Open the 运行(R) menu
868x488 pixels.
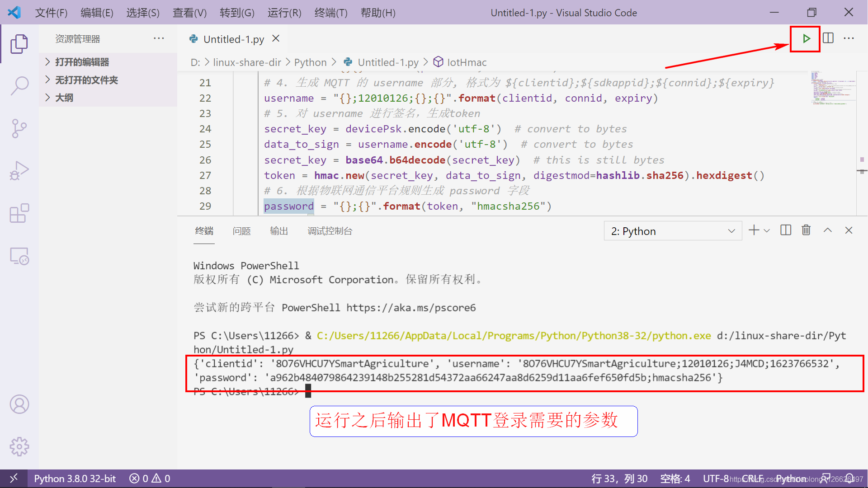pyautogui.click(x=284, y=13)
